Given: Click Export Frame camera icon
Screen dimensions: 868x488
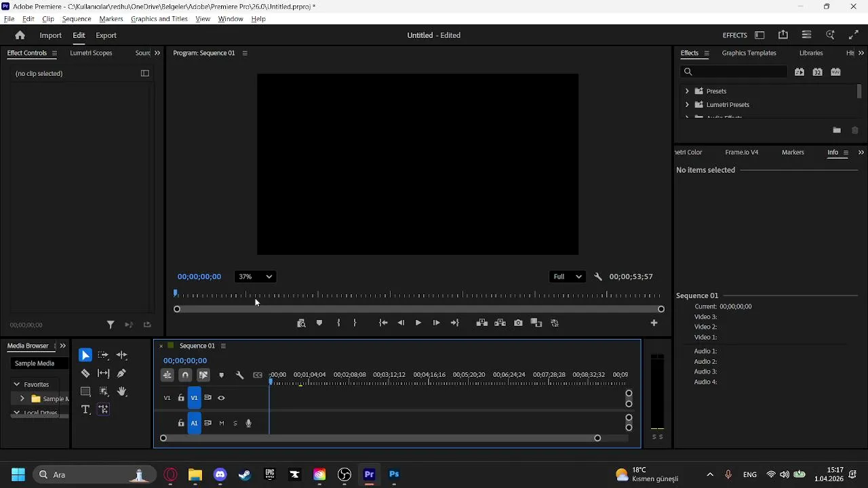Looking at the screenshot, I should [518, 323].
